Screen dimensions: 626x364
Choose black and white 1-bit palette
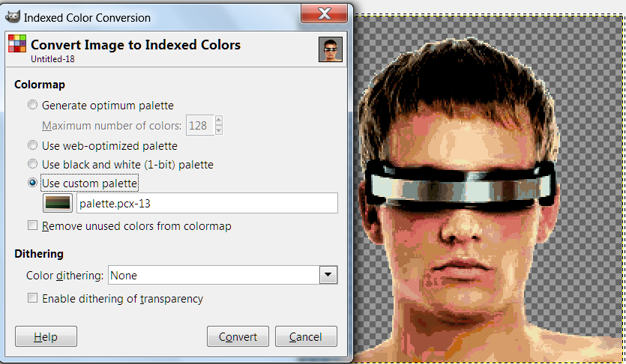click(32, 164)
